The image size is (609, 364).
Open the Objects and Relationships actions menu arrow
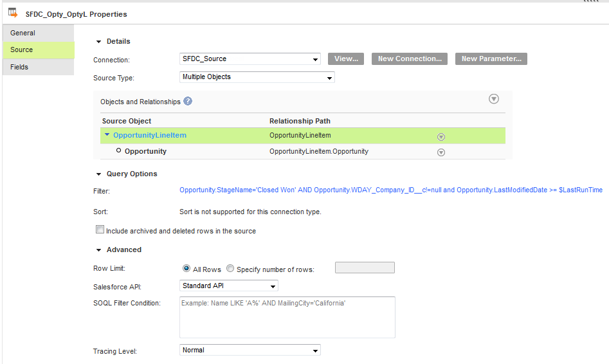pyautogui.click(x=494, y=98)
